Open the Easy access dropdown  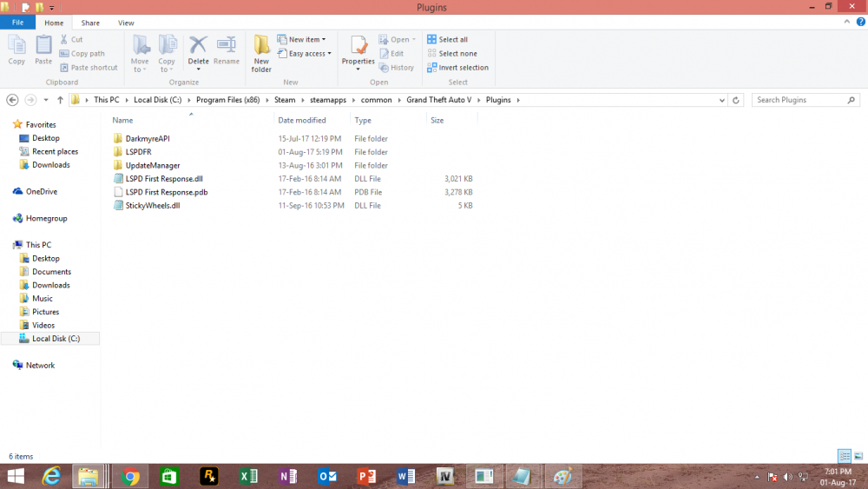click(305, 54)
